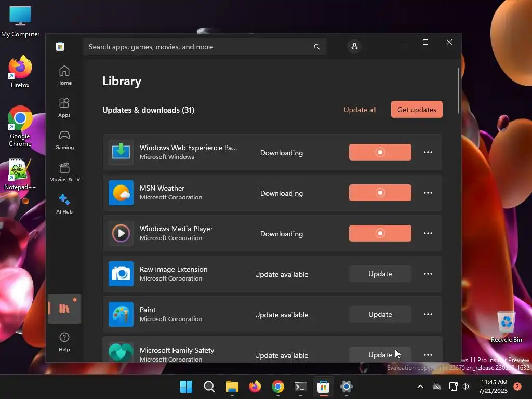
Task: Open Settings from the taskbar
Action: click(x=346, y=387)
